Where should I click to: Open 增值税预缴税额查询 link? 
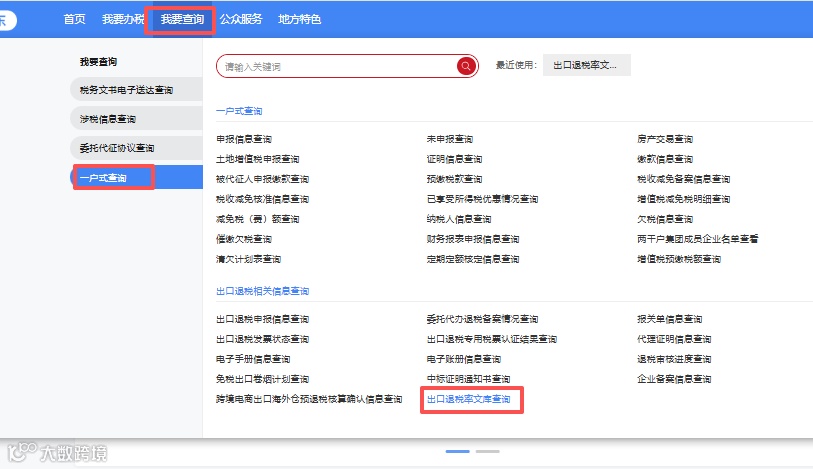[x=679, y=259]
